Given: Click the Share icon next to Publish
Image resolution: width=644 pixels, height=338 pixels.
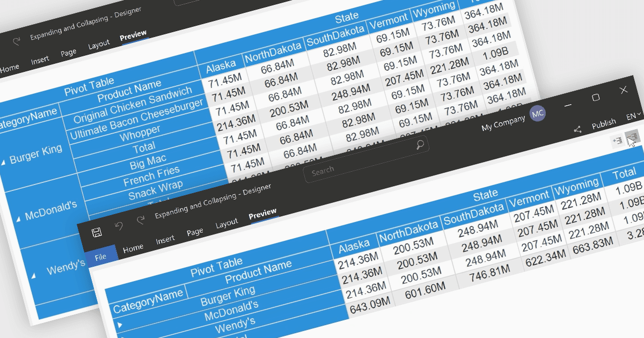Looking at the screenshot, I should coord(577,129).
